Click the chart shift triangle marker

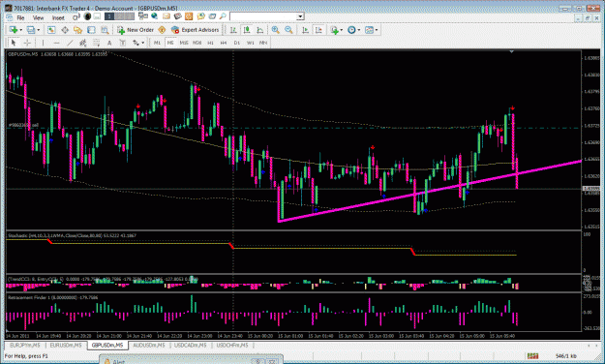coord(512,51)
